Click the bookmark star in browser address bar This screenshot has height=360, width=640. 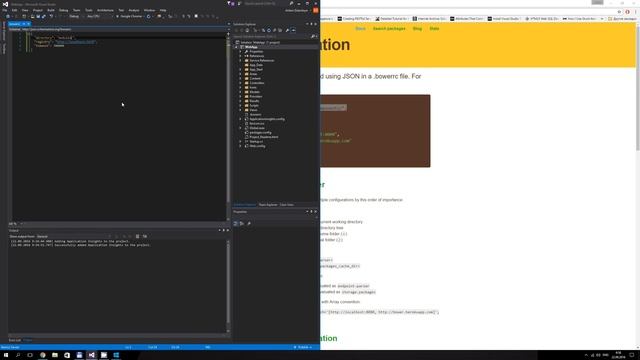(619, 12)
